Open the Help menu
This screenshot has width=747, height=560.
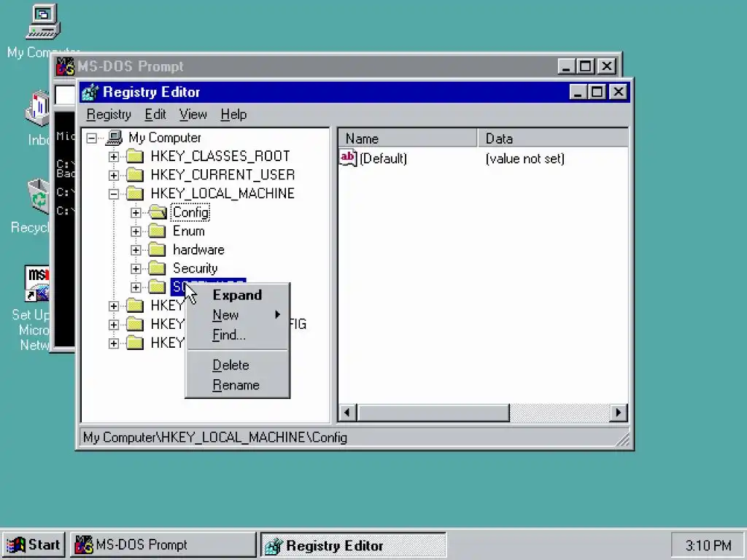point(233,114)
